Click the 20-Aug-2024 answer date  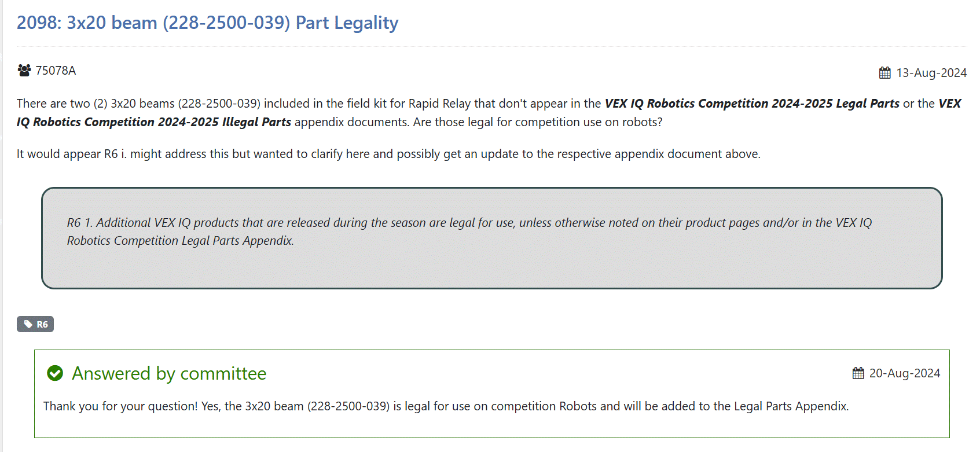pos(905,373)
